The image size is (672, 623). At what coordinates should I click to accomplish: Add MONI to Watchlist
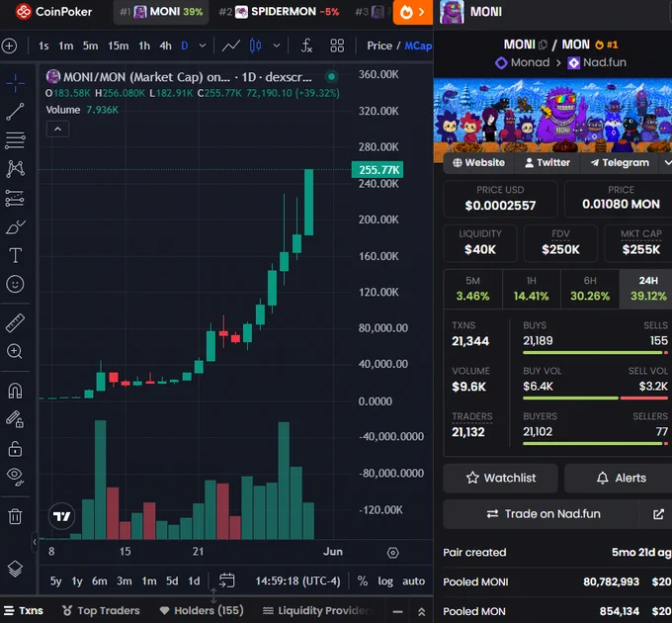501,478
